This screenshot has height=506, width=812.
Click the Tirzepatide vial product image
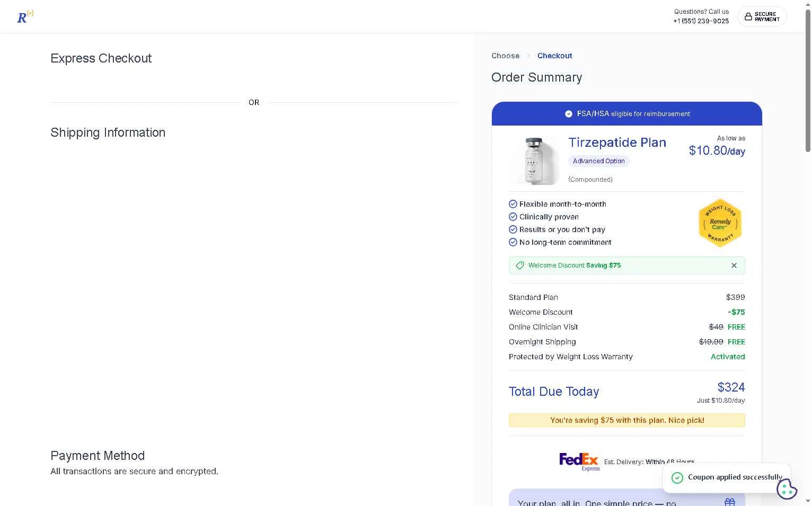pos(534,161)
